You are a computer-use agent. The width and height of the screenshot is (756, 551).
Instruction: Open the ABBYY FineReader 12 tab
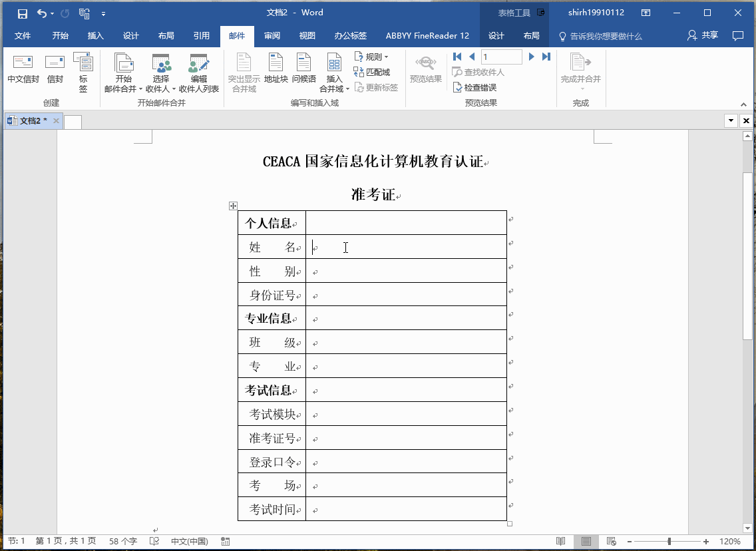(x=428, y=36)
